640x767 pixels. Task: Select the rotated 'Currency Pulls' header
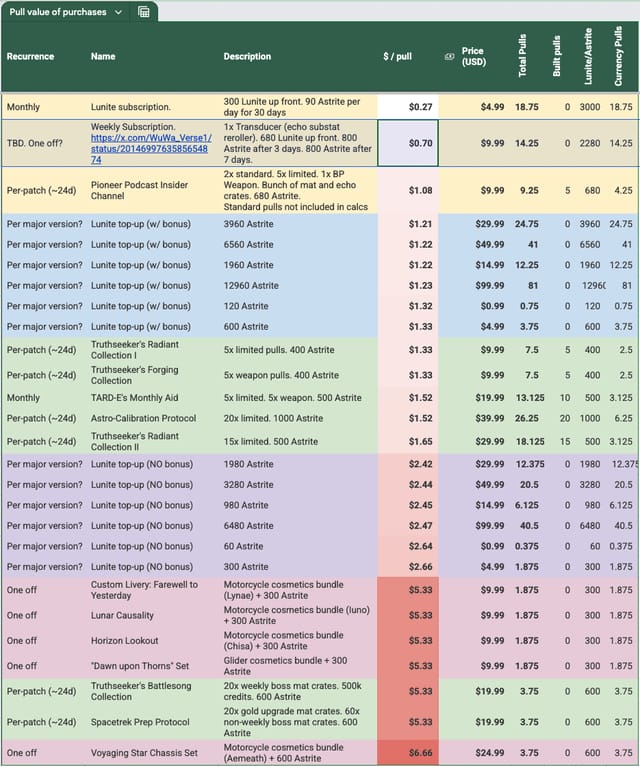pos(618,56)
